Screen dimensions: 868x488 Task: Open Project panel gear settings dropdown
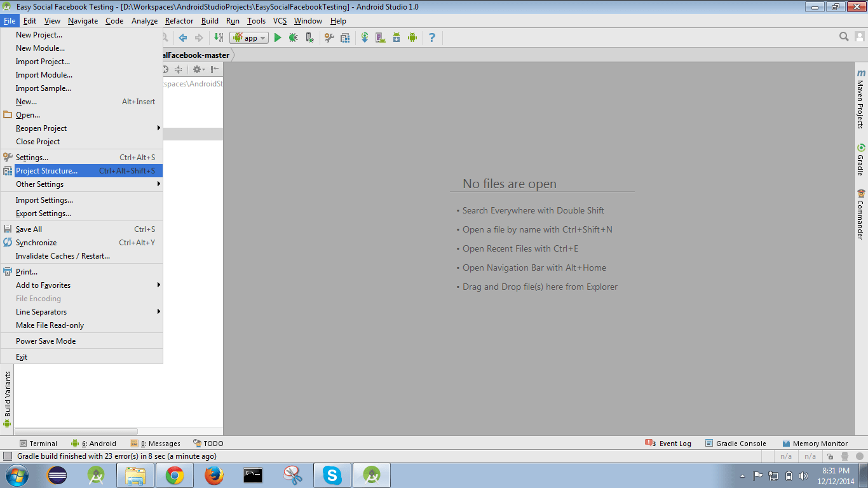[x=198, y=69]
